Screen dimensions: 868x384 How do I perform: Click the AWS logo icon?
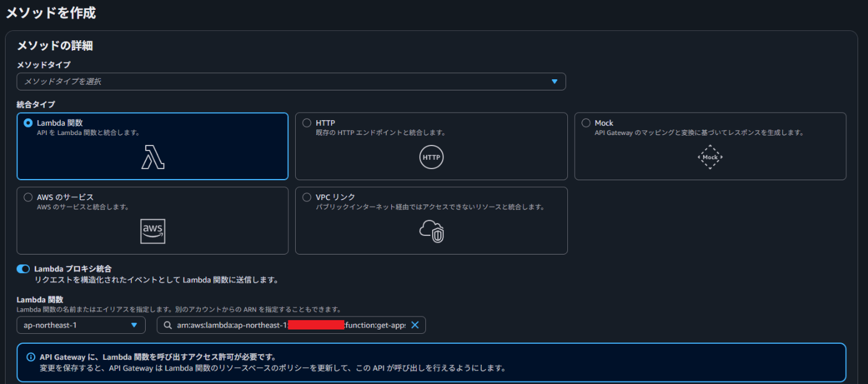coord(153,232)
